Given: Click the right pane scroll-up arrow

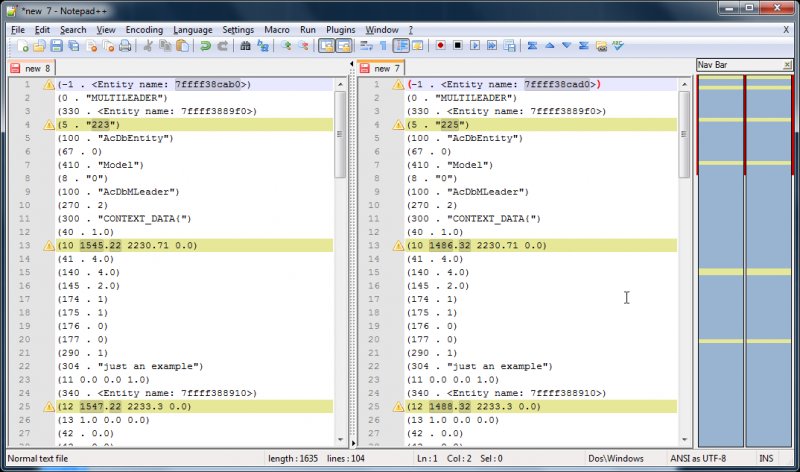Looking at the screenshot, I should (684, 84).
